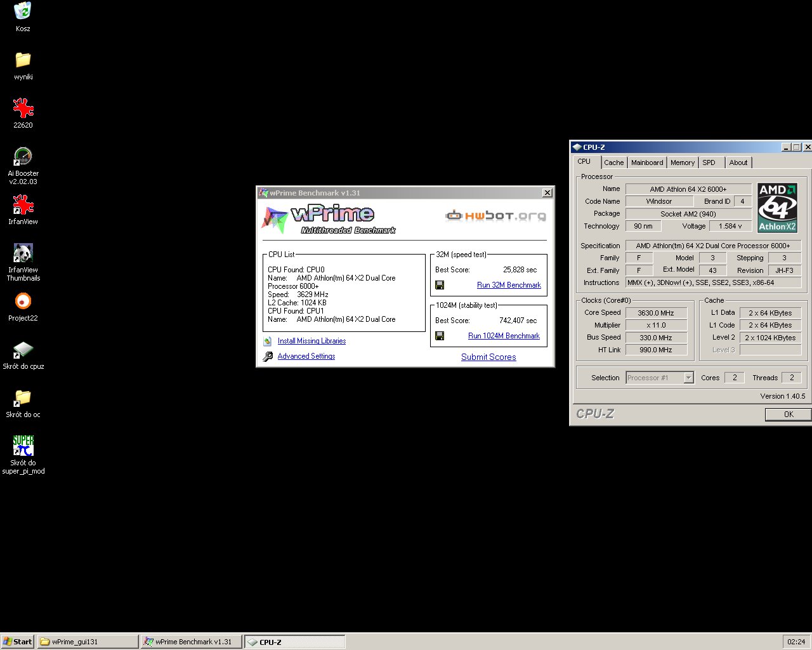Click the L1 Data 2 x 64 KBytes field
This screenshot has height=650, width=812.
click(x=770, y=313)
